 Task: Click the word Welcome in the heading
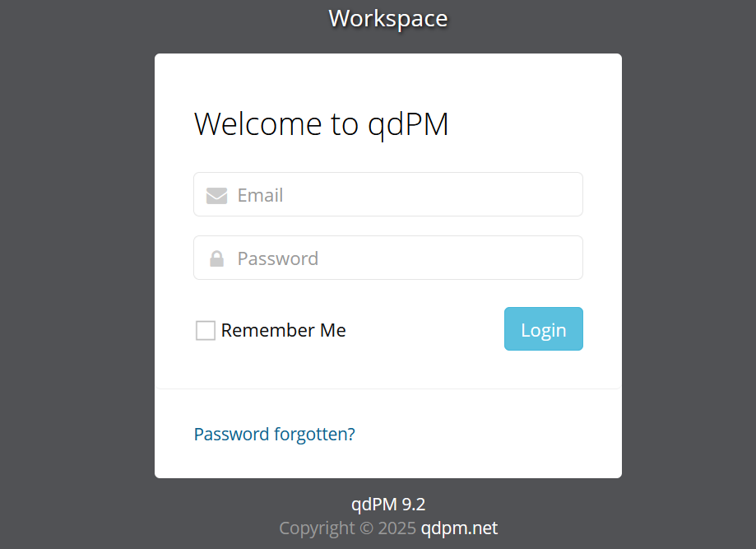(x=258, y=124)
